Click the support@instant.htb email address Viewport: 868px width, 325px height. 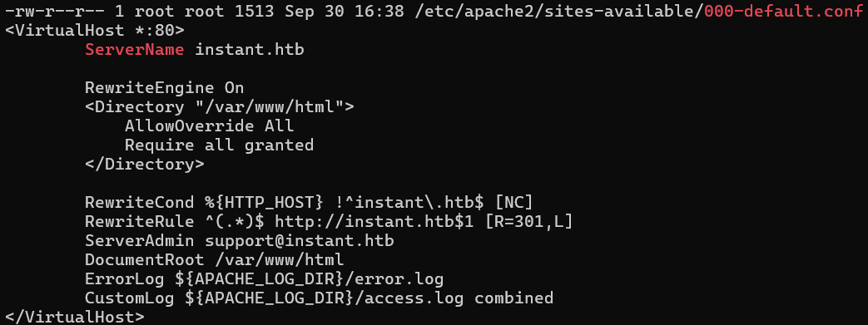tap(300, 241)
